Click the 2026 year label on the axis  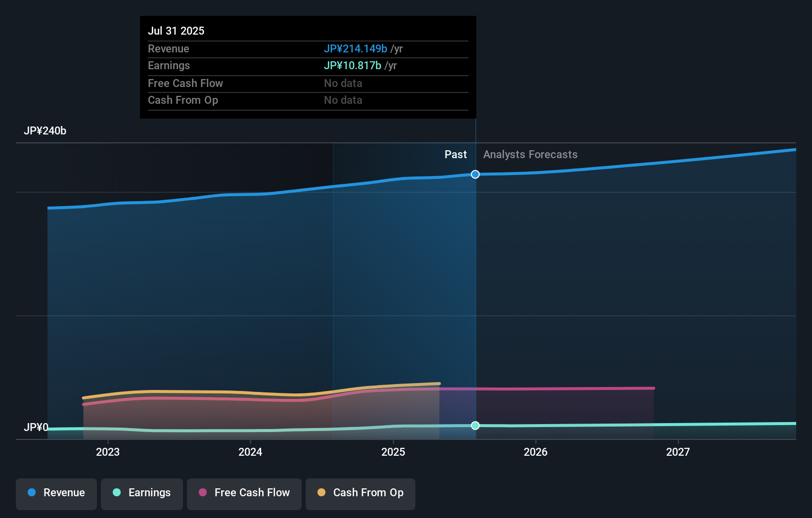(x=536, y=452)
